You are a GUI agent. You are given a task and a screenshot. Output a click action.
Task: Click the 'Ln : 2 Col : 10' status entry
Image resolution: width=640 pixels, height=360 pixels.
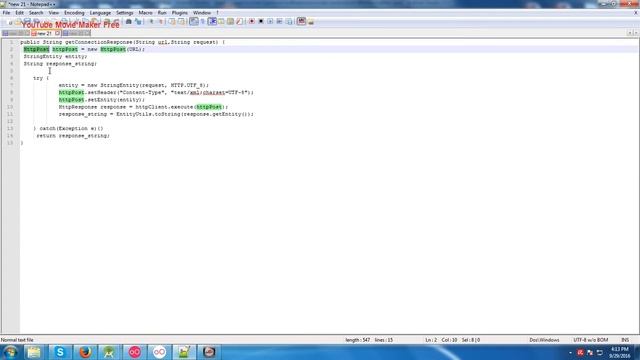tap(441, 340)
